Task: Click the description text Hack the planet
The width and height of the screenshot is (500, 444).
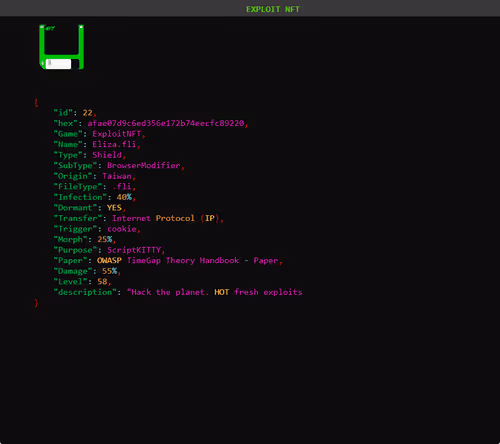Action: coord(168,292)
